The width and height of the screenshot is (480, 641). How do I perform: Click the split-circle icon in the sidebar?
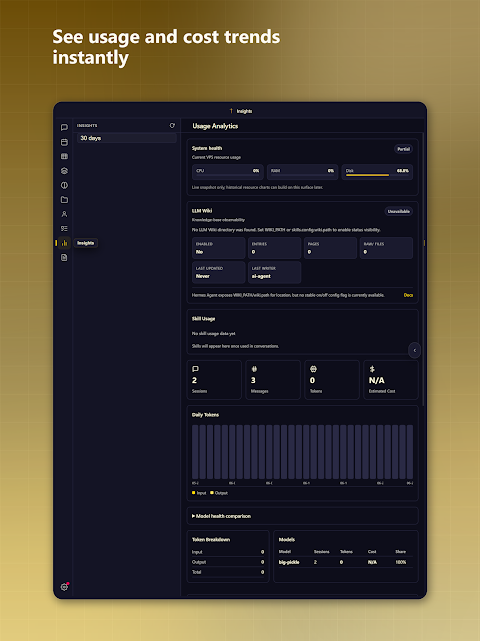(64, 185)
